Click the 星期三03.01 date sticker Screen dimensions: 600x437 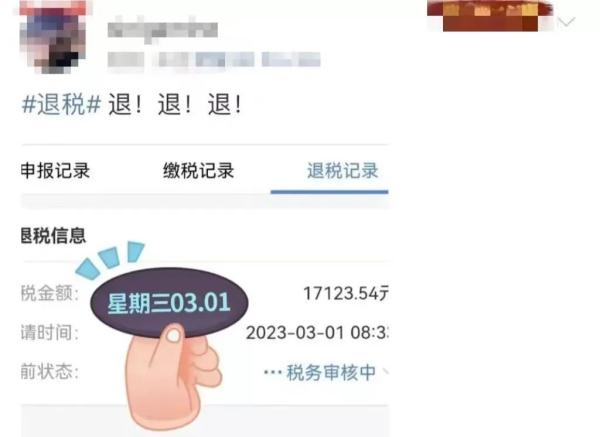pyautogui.click(x=169, y=302)
